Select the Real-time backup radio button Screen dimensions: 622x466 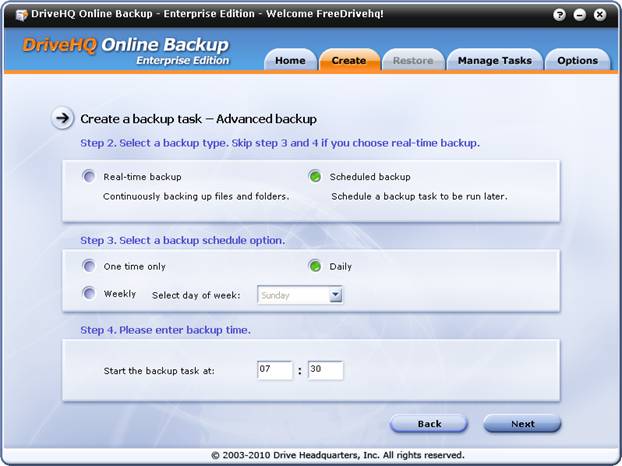pyautogui.click(x=90, y=177)
